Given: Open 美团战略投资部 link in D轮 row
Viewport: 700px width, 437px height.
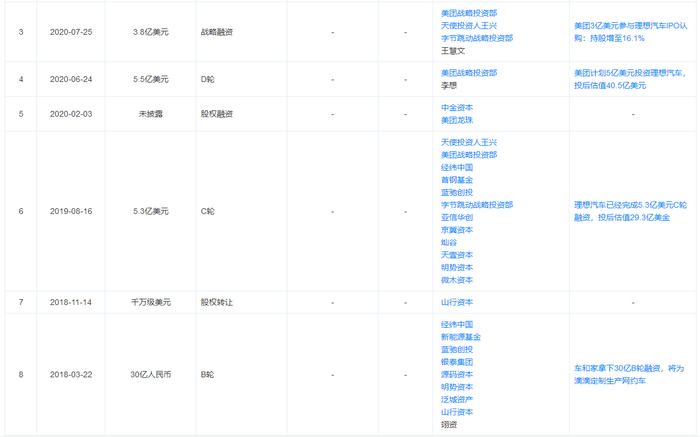Looking at the screenshot, I should click(469, 73).
